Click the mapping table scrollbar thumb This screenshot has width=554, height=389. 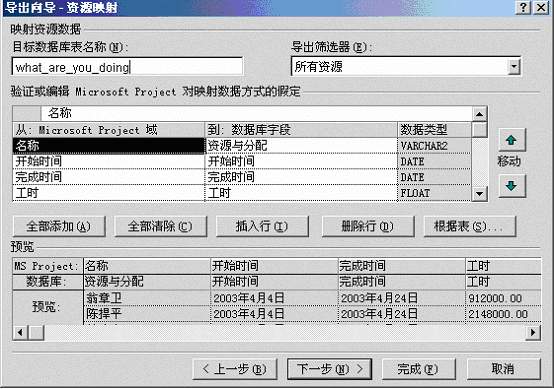click(x=479, y=129)
